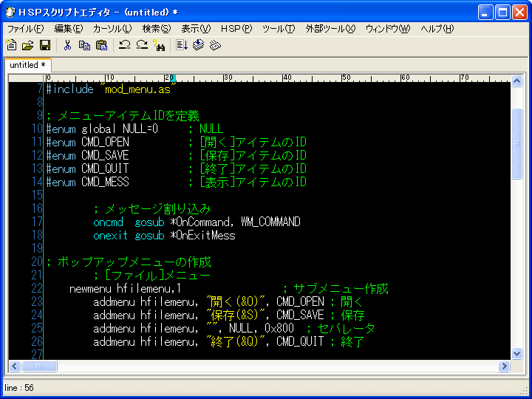The image size is (532, 399).
Task: Click the *OnExitMess label
Action: (202, 236)
